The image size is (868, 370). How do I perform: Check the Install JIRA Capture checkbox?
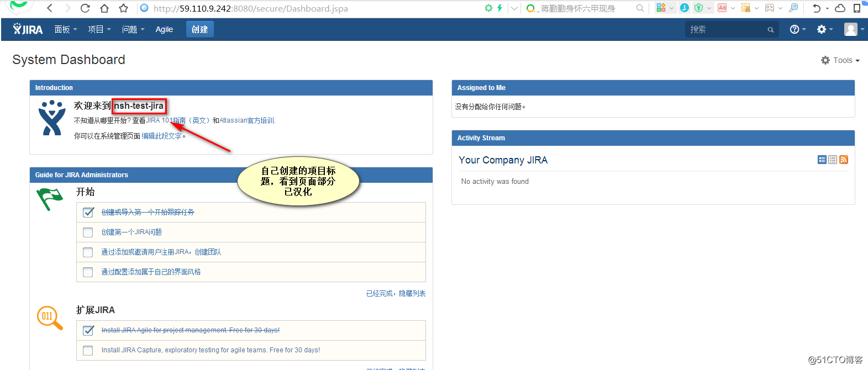coord(88,351)
